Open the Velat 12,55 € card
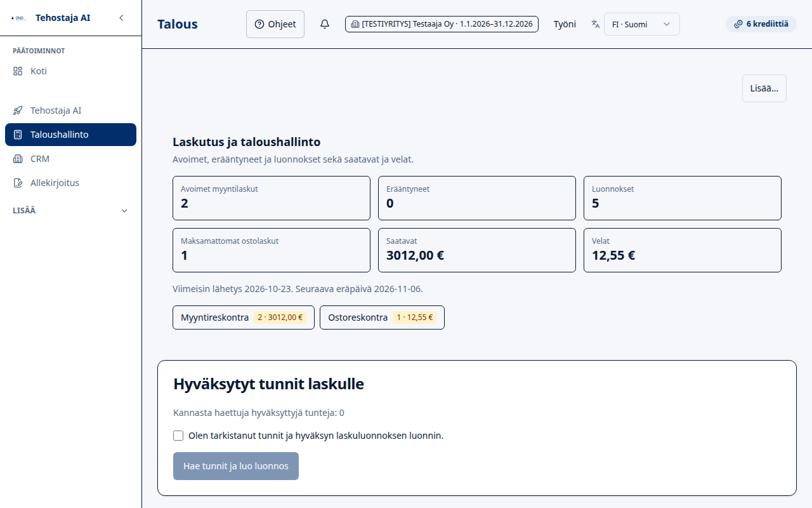This screenshot has width=812, height=508. pos(683,250)
